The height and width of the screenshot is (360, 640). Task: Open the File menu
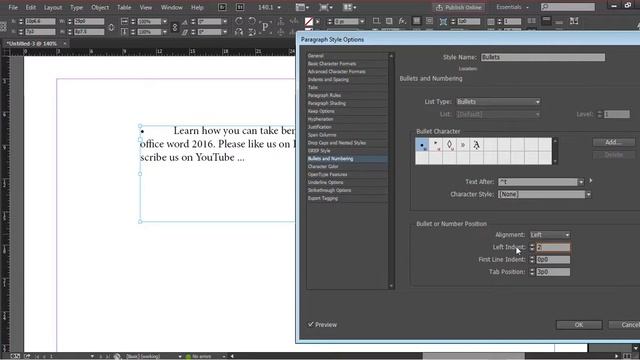13,7
